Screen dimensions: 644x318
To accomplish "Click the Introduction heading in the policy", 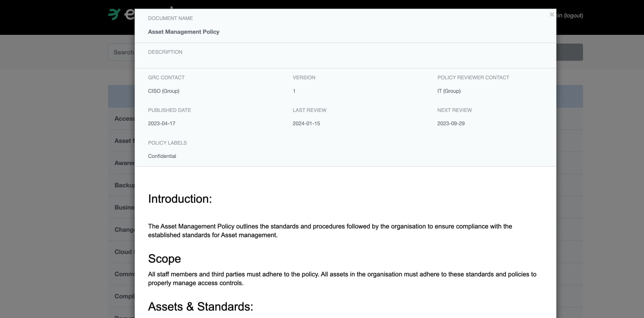I will 180,199.
